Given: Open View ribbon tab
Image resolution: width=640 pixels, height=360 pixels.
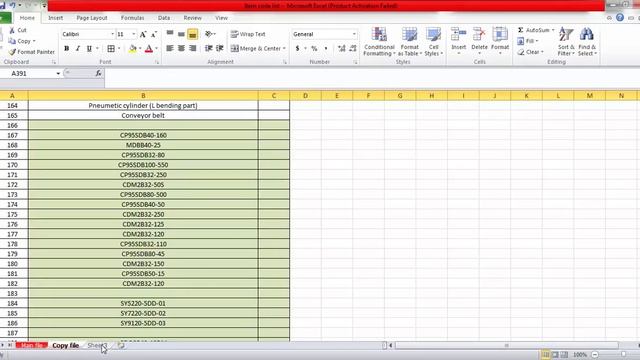Looking at the screenshot, I should pos(221,18).
